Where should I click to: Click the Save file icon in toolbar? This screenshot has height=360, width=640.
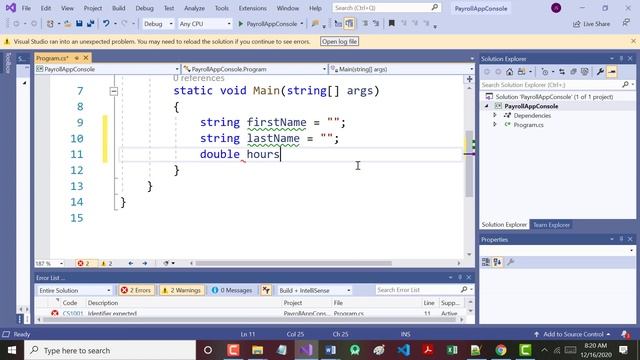(79, 24)
